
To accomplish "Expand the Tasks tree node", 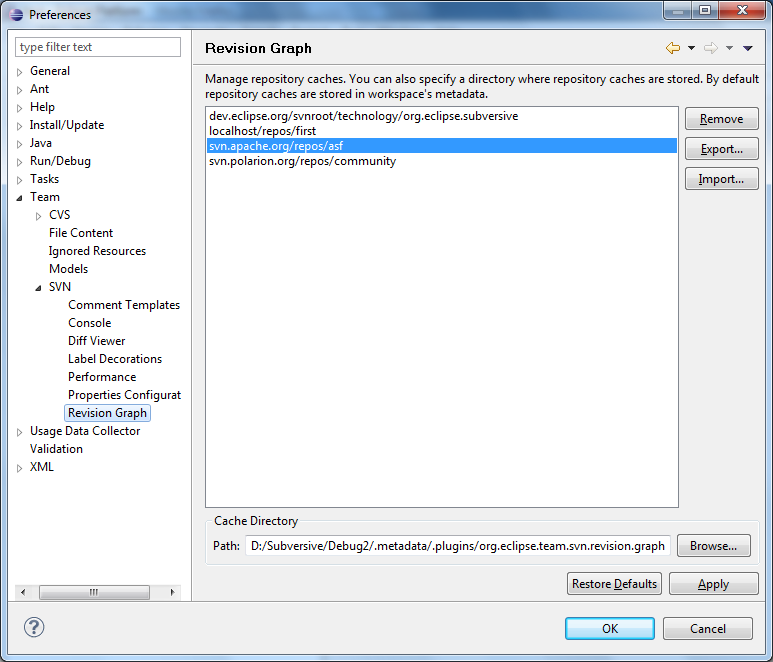I will pyautogui.click(x=20, y=180).
